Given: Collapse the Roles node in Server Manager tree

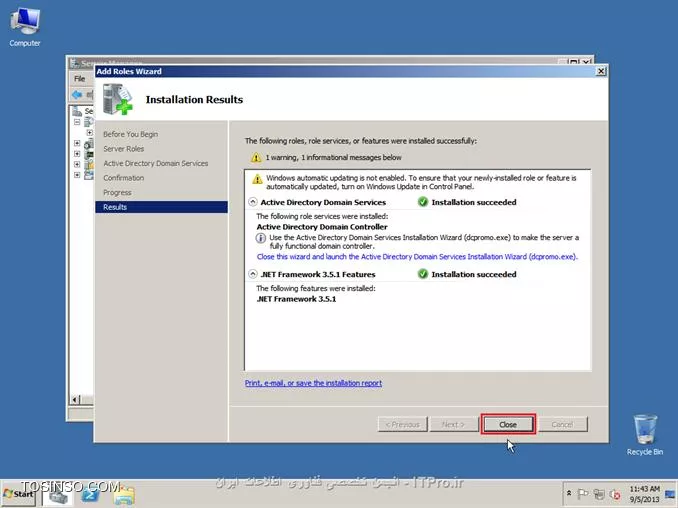Looking at the screenshot, I should pyautogui.click(x=77, y=122).
